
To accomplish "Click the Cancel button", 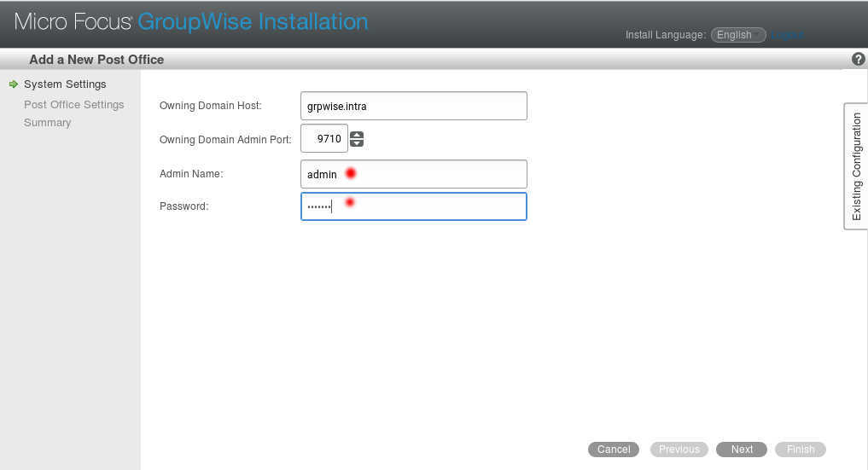I will pyautogui.click(x=614, y=449).
